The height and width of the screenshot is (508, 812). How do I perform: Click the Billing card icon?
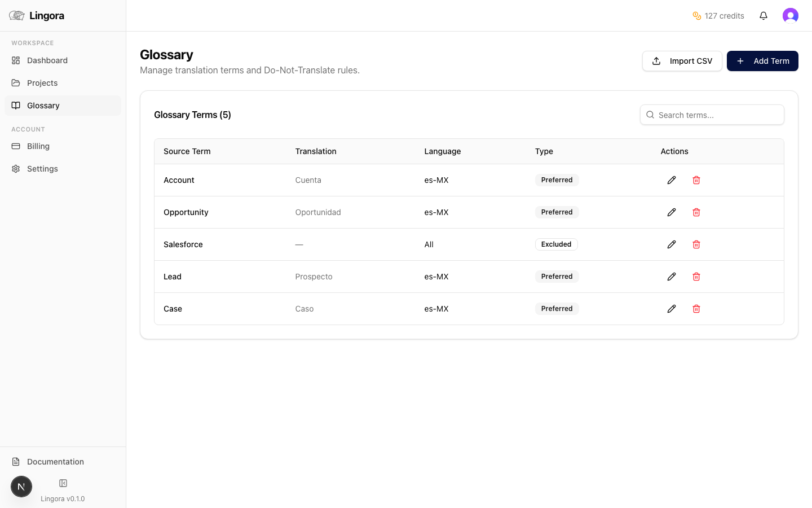16,146
